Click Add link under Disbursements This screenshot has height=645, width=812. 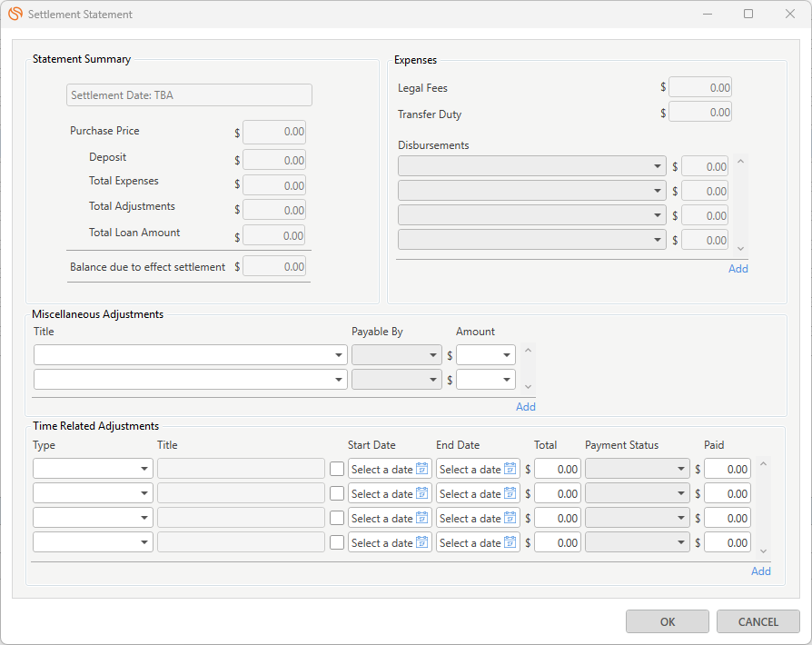[x=738, y=268]
